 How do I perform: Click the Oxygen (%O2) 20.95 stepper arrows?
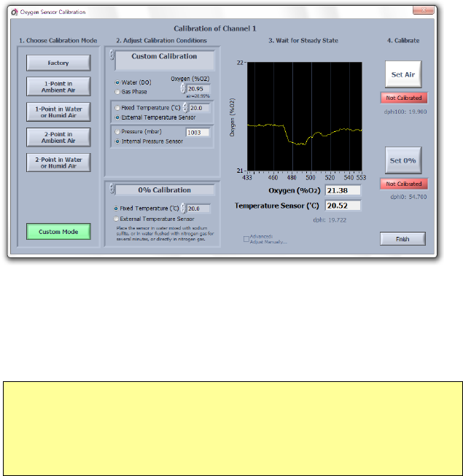coord(183,88)
